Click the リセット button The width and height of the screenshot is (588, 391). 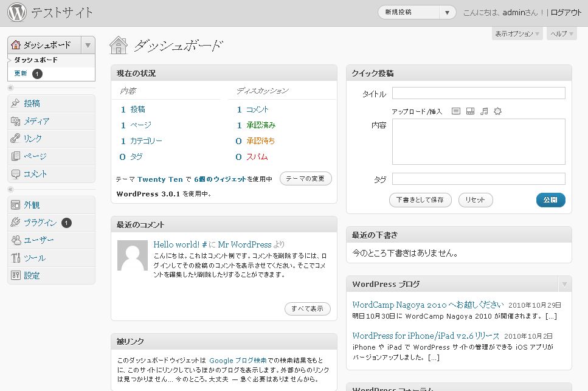coord(476,200)
